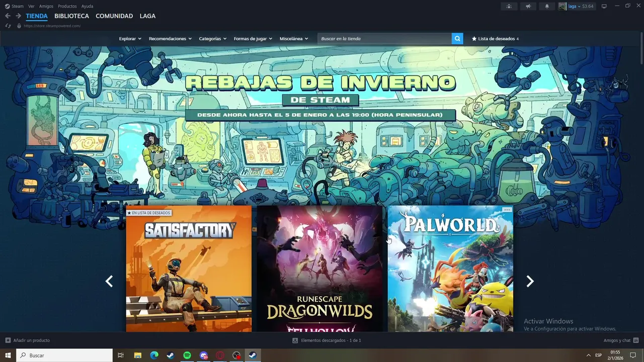Open the Categorías dropdown
The image size is (644, 362).
[213, 39]
